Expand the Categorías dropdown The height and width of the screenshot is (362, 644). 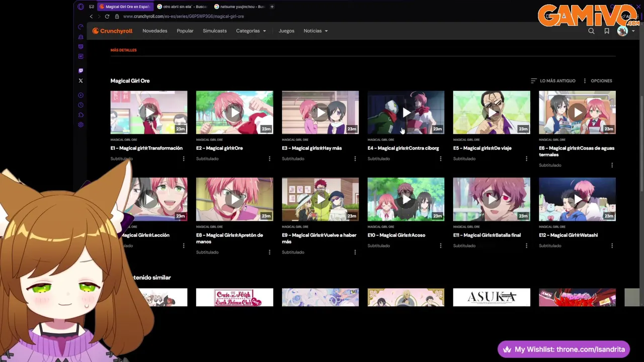click(251, 31)
